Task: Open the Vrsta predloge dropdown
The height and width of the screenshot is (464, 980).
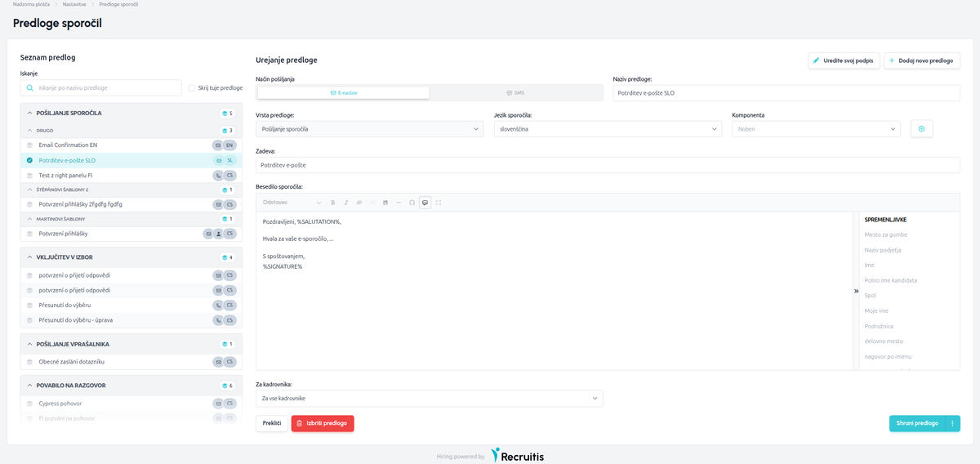Action: (369, 129)
